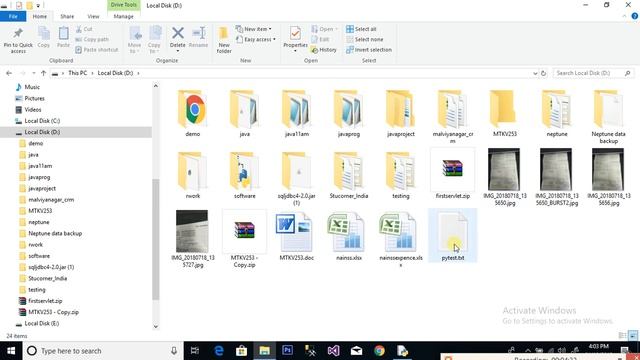Open Microsoft Edge from the taskbar
Image resolution: width=640 pixels, height=360 pixels.
(219, 351)
